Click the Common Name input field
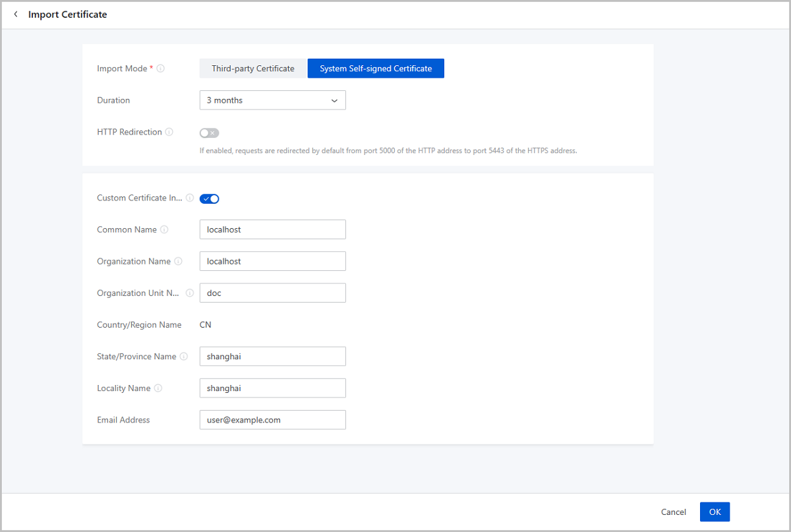The height and width of the screenshot is (532, 791). click(x=272, y=229)
